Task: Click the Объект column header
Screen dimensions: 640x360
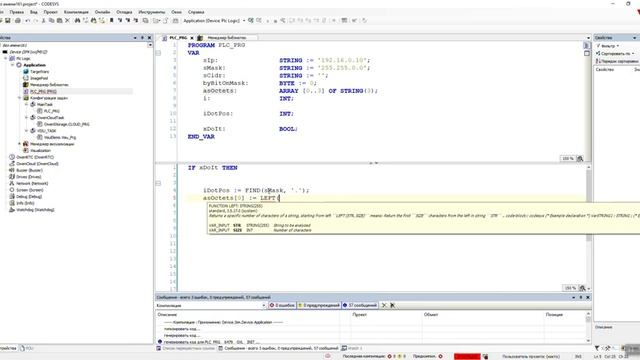Action: (431, 314)
